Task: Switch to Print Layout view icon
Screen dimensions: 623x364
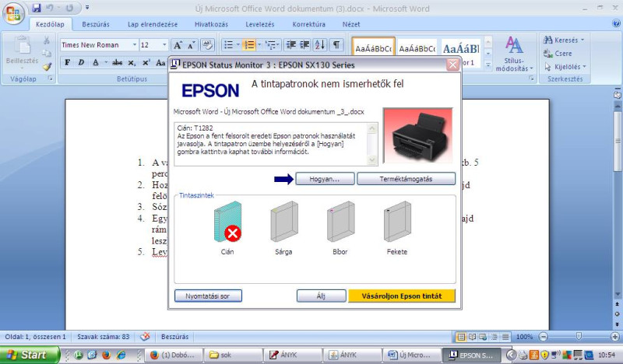Action: tap(461, 337)
